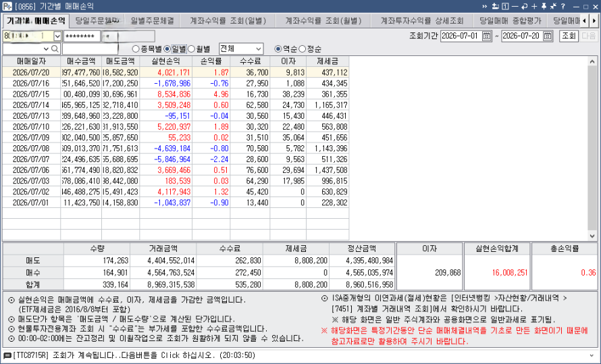Click the password input field
The height and width of the screenshot is (364, 601).
coord(82,36)
